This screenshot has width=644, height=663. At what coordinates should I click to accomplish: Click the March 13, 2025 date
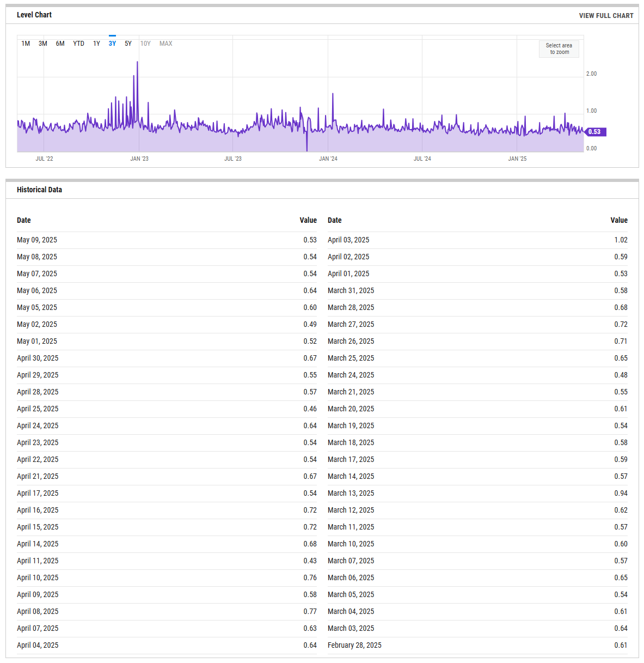[351, 493]
